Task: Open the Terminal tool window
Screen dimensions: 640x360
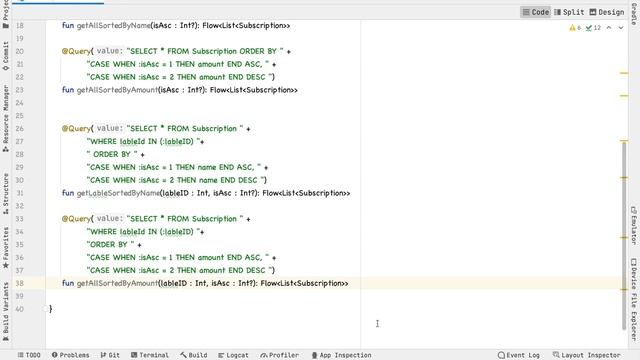Action: (150, 355)
